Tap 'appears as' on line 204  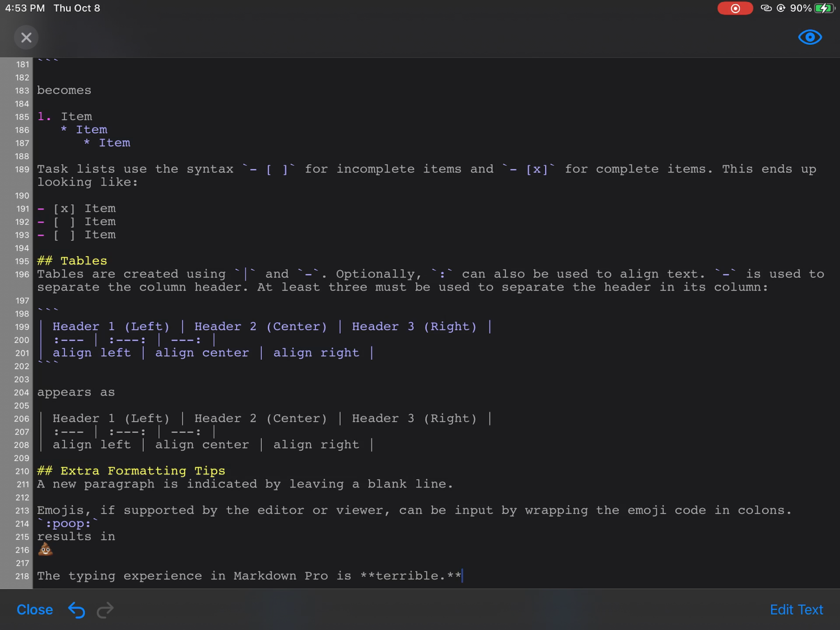click(76, 392)
